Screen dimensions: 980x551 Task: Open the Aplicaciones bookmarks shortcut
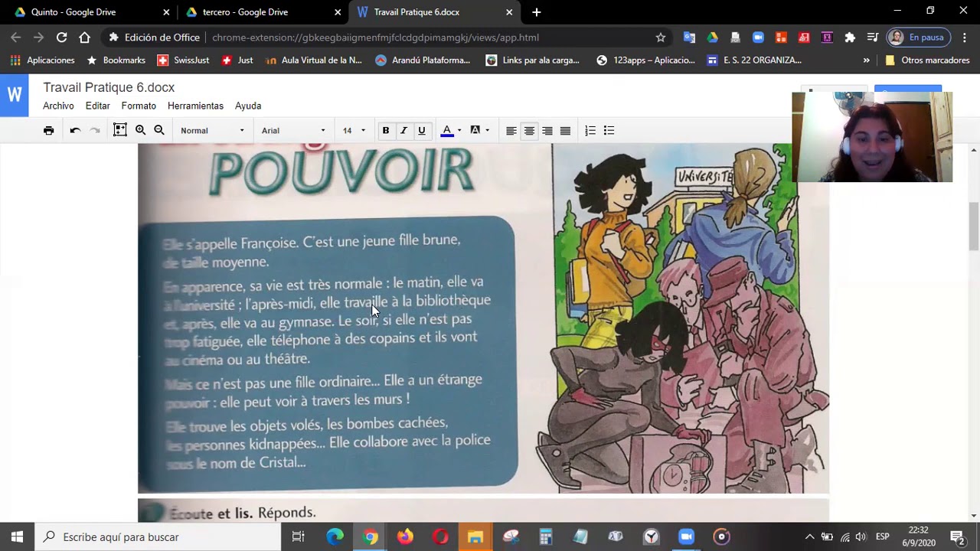tap(43, 60)
